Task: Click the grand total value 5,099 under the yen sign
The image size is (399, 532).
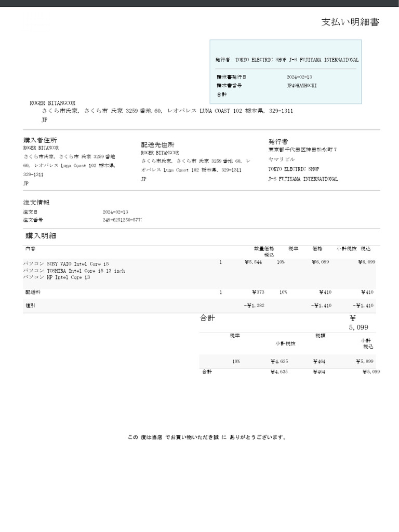Action: pyautogui.click(x=358, y=327)
